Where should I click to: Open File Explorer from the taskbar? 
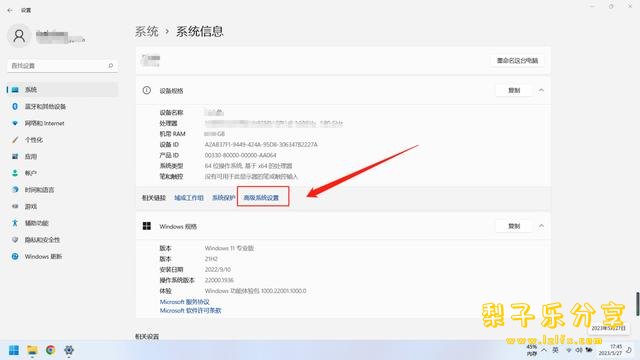(x=32, y=350)
